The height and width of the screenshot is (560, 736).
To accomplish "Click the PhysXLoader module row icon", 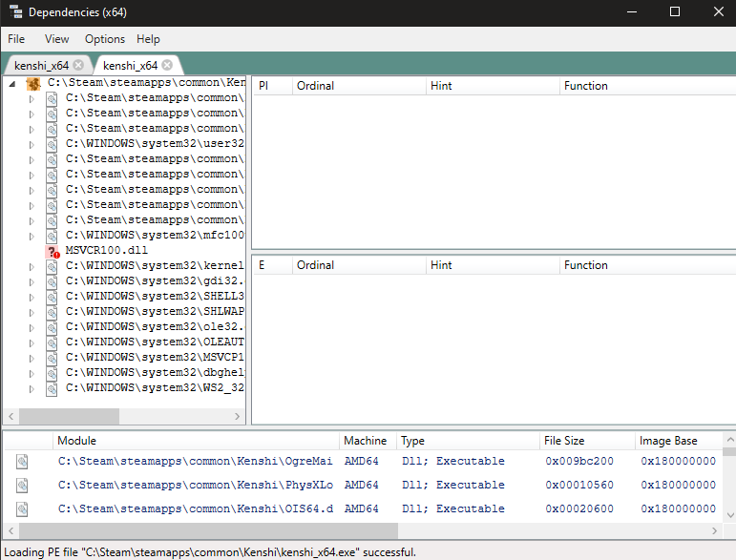I will (22, 486).
